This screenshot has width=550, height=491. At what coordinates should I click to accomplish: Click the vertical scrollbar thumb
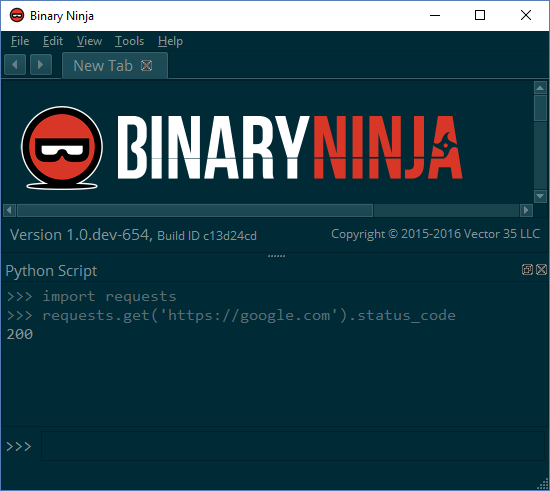click(x=540, y=108)
